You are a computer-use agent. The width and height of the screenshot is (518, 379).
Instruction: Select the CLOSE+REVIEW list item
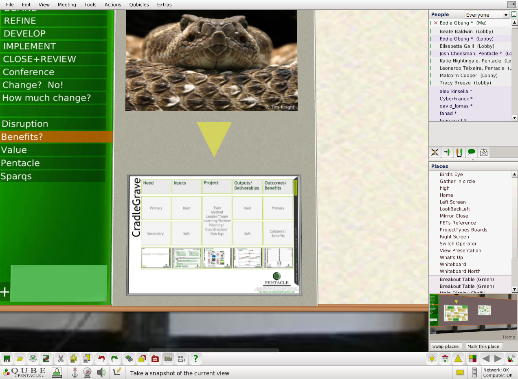[x=53, y=59]
